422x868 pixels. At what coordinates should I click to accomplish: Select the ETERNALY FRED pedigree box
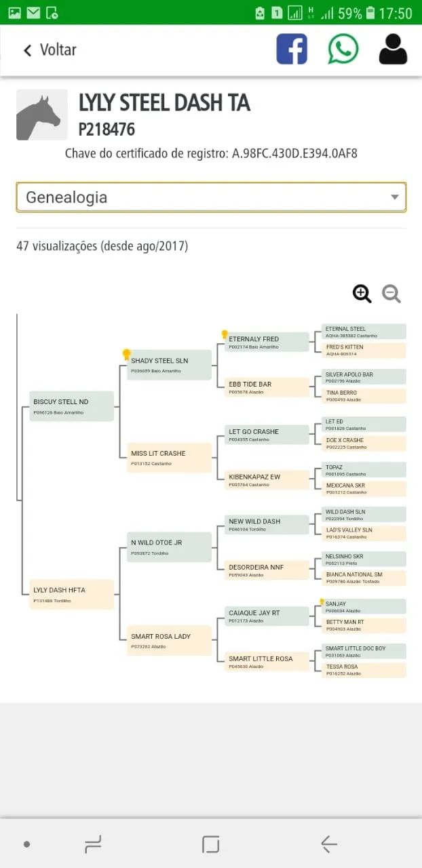267,342
